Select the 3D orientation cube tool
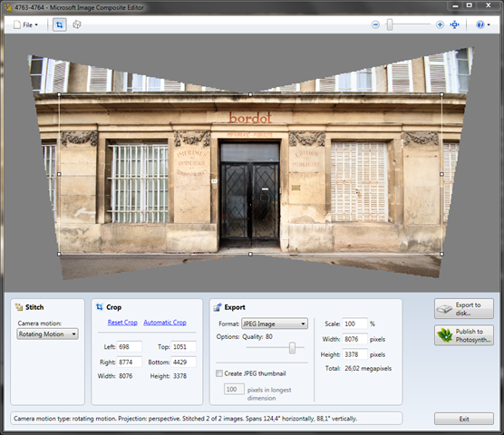Viewport: 504px width, 435px height. (77, 24)
